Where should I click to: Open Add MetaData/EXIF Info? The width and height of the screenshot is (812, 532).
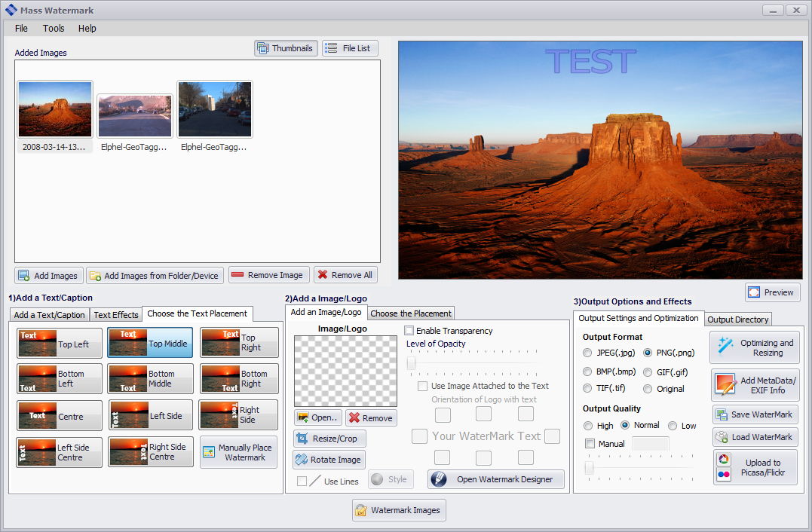[x=755, y=385]
